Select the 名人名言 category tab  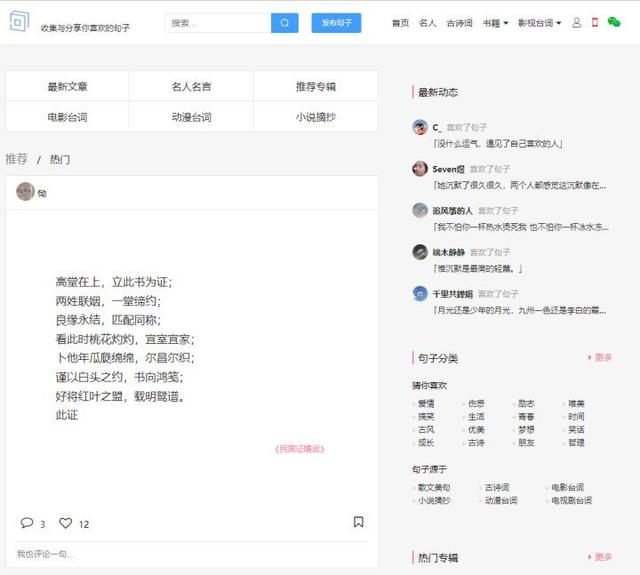tap(191, 87)
